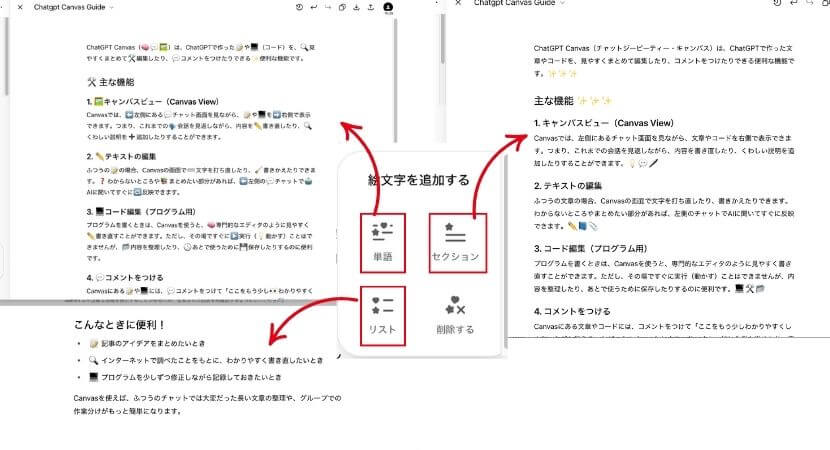
Task: Click 3. コード編集 heading in right canvas
Action: click(x=590, y=248)
